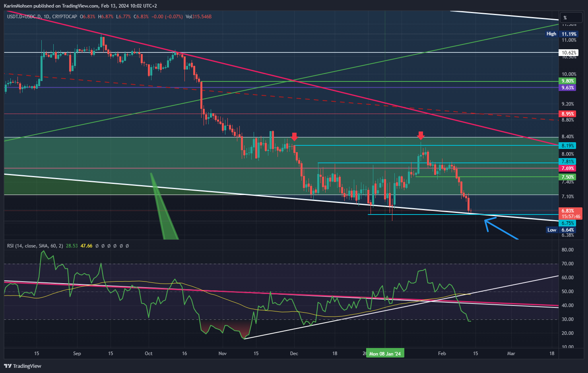Click the 9.20% price axis tick
The height and width of the screenshot is (373, 588).
coord(568,104)
